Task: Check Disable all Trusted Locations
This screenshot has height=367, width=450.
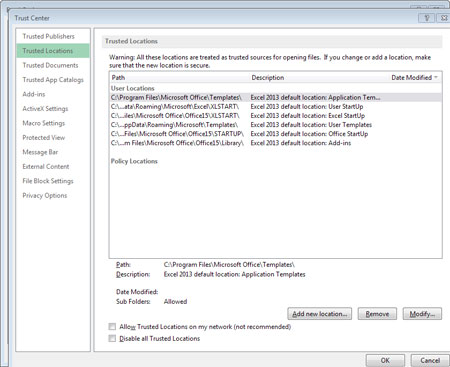Action: point(112,338)
